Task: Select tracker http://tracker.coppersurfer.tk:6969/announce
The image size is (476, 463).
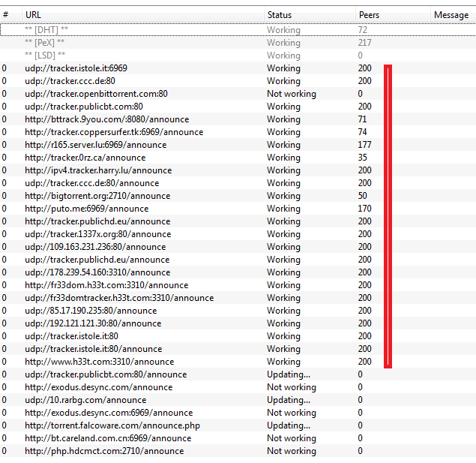Action: pyautogui.click(x=238, y=132)
